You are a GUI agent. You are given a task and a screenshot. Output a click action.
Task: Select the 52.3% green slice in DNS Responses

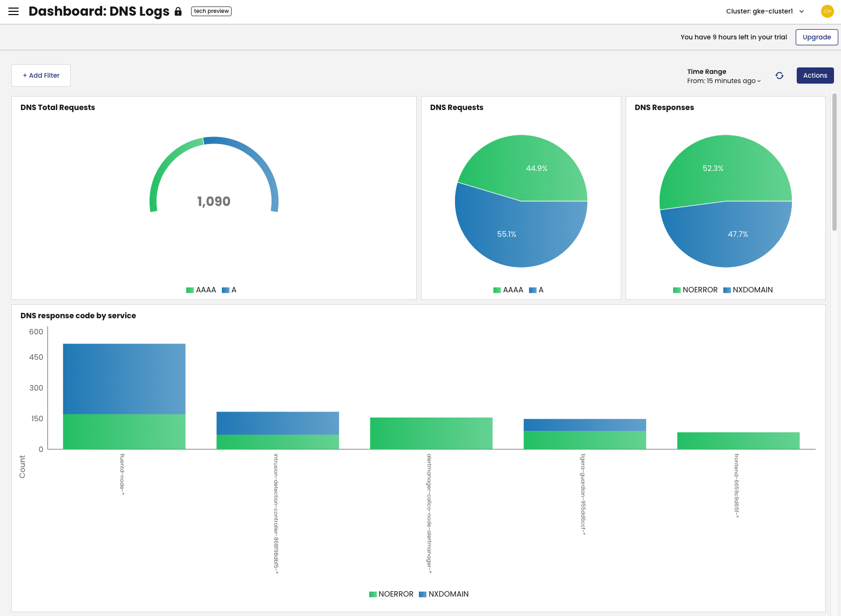click(714, 167)
